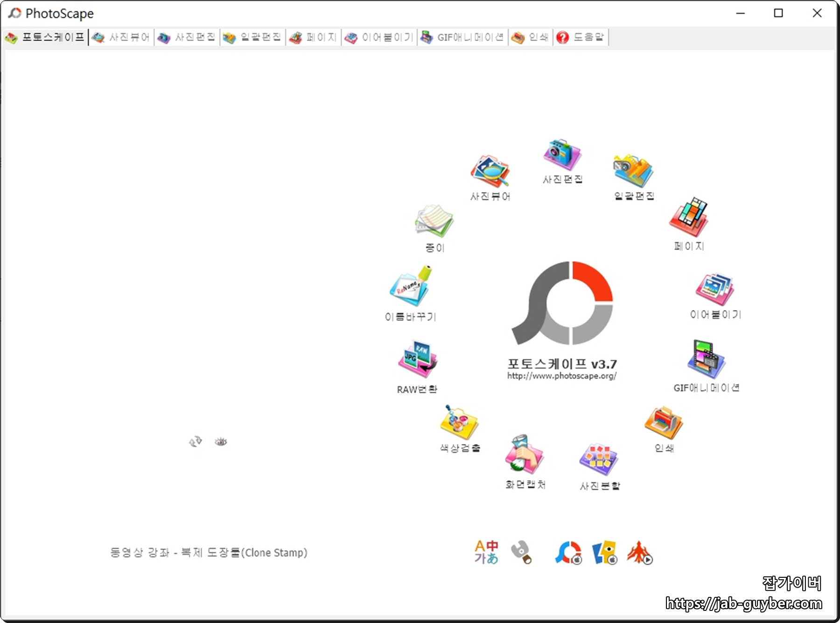Open the 사진편집 (Editor) camera icon
840x623 pixels.
point(562,154)
